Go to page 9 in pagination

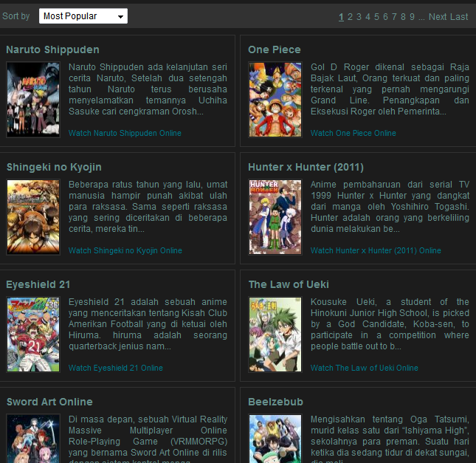tap(412, 17)
